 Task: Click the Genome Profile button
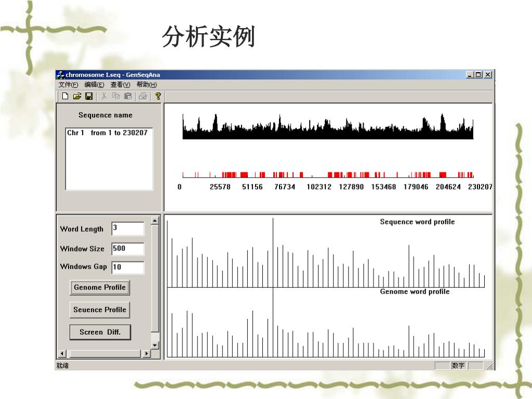(100, 287)
